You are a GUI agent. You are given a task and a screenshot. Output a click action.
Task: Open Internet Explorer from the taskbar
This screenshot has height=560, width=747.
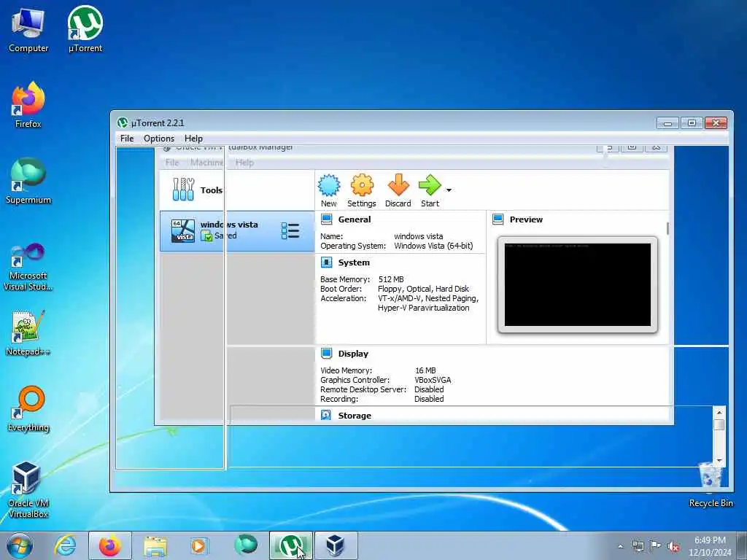65,545
